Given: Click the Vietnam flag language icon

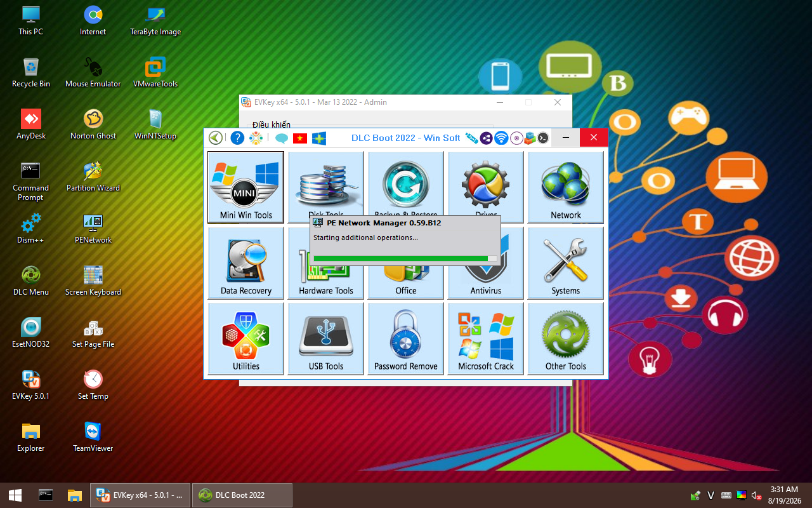Looking at the screenshot, I should coord(300,138).
